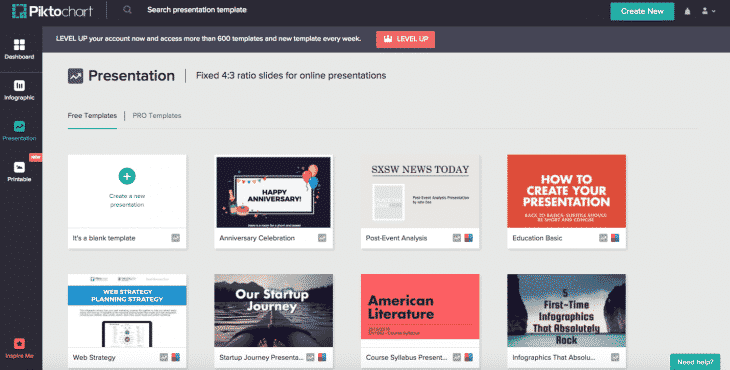
Task: Click the 'Post-Event Analysis' title text
Action: point(396,238)
